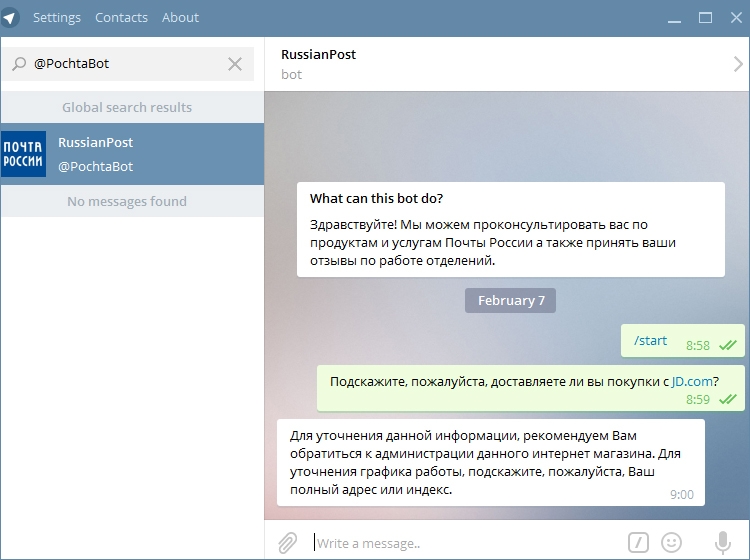Open the RussianPost chat header info
Screen dimensions: 750x560
319,64
